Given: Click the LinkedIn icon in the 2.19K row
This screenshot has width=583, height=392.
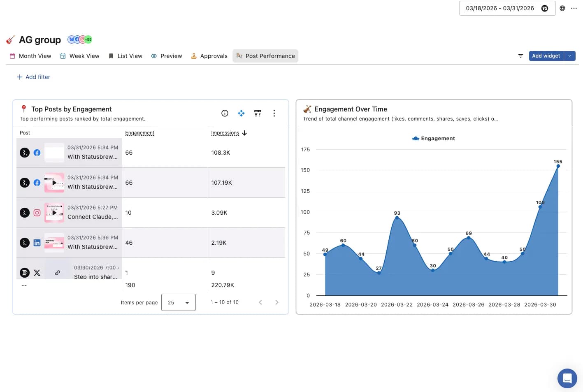Looking at the screenshot, I should 37,243.
